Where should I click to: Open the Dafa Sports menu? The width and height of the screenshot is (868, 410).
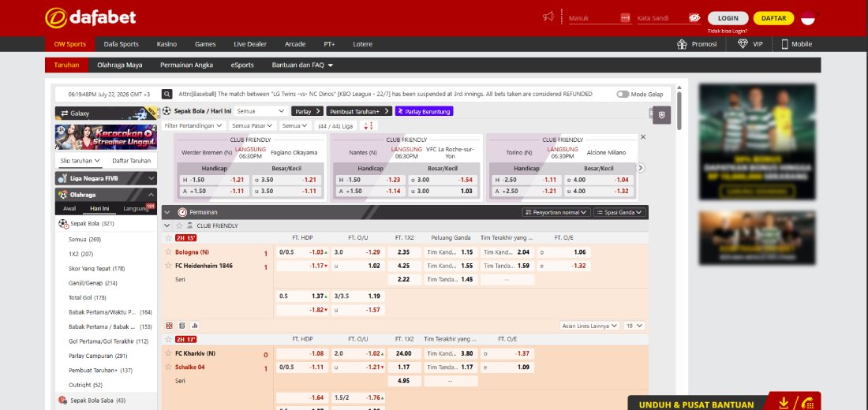pyautogui.click(x=122, y=44)
